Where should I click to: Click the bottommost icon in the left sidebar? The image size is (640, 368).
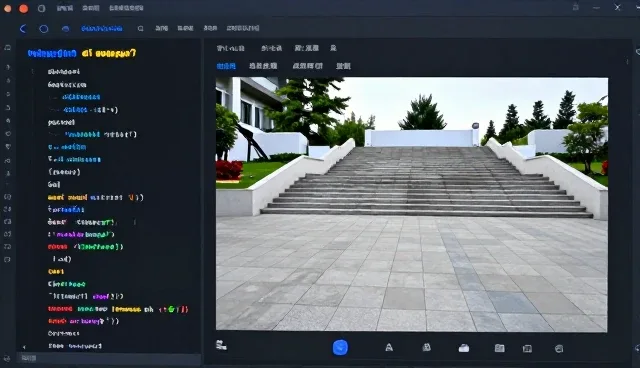coord(7,359)
